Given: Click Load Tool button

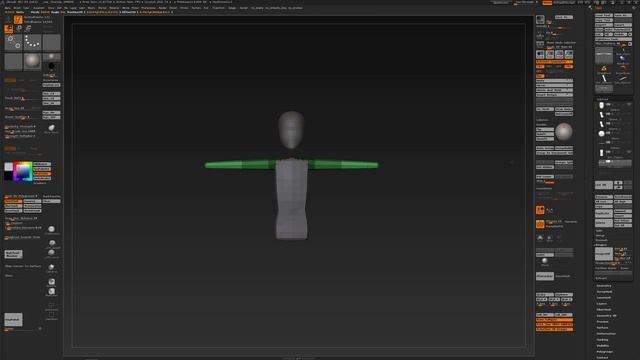Looking at the screenshot, I should tap(604, 15).
